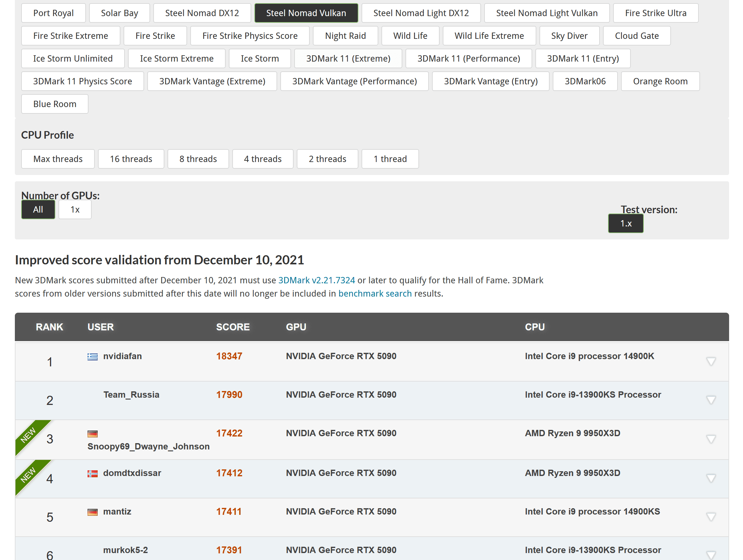
Task: Open the 3DMark v2.21.7324 link
Action: [x=316, y=280]
